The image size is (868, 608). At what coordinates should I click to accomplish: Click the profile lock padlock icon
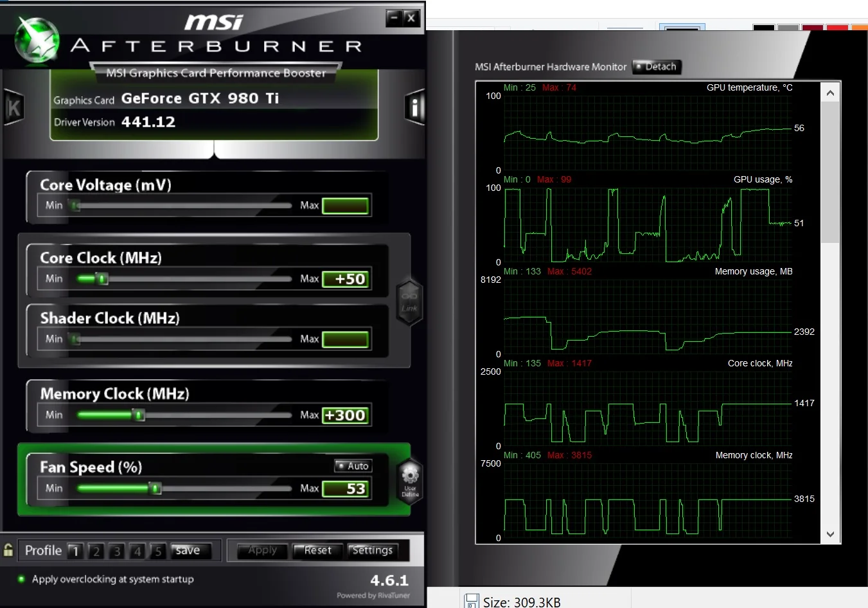(x=8, y=550)
